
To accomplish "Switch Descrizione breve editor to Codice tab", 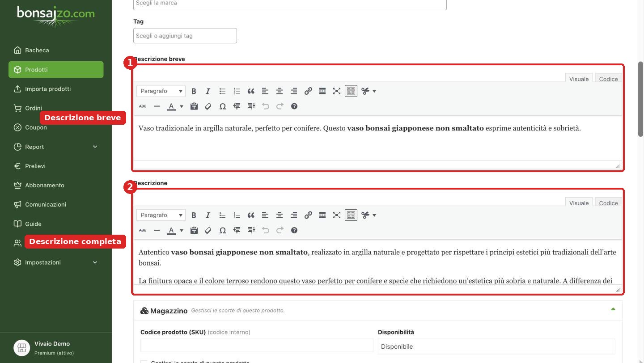I will tap(608, 79).
